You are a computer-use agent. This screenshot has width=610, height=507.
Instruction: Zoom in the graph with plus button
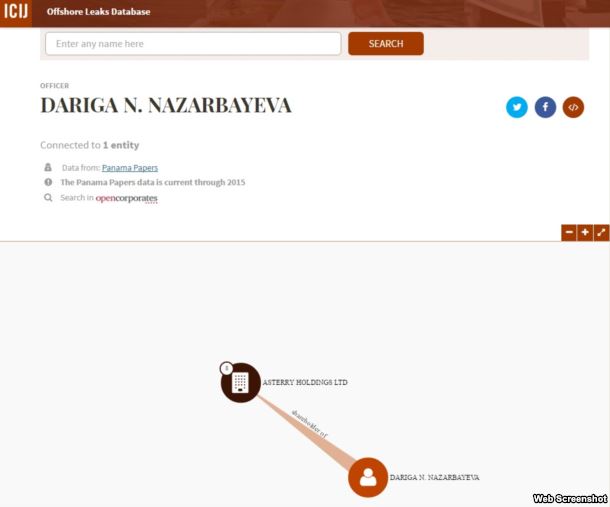585,233
